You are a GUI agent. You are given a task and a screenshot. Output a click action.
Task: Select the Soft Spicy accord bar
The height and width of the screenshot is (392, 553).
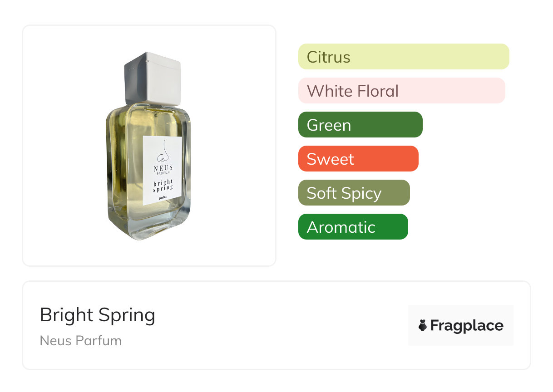click(x=354, y=193)
